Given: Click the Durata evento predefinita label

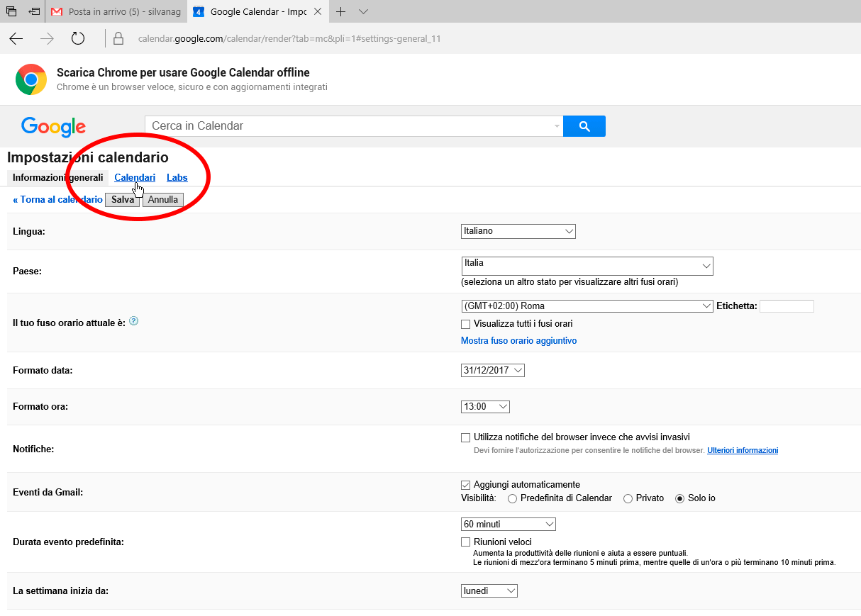Looking at the screenshot, I should (69, 542).
